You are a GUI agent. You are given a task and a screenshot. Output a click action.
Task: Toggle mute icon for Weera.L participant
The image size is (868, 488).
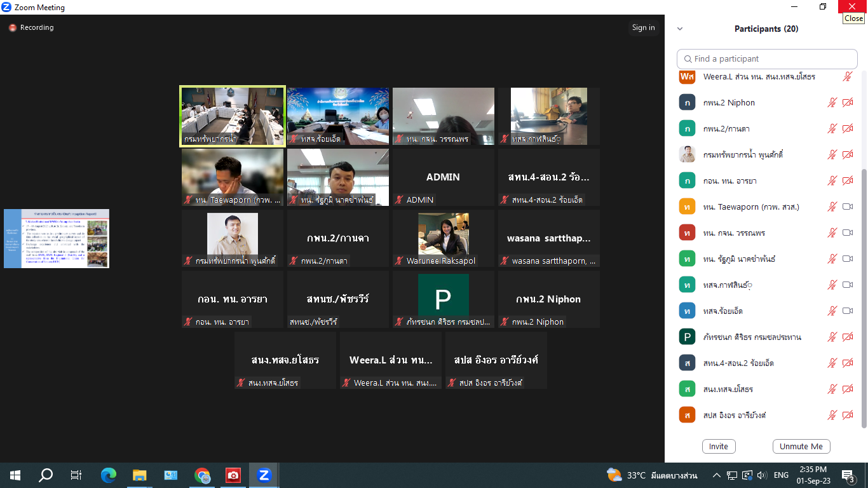(847, 77)
